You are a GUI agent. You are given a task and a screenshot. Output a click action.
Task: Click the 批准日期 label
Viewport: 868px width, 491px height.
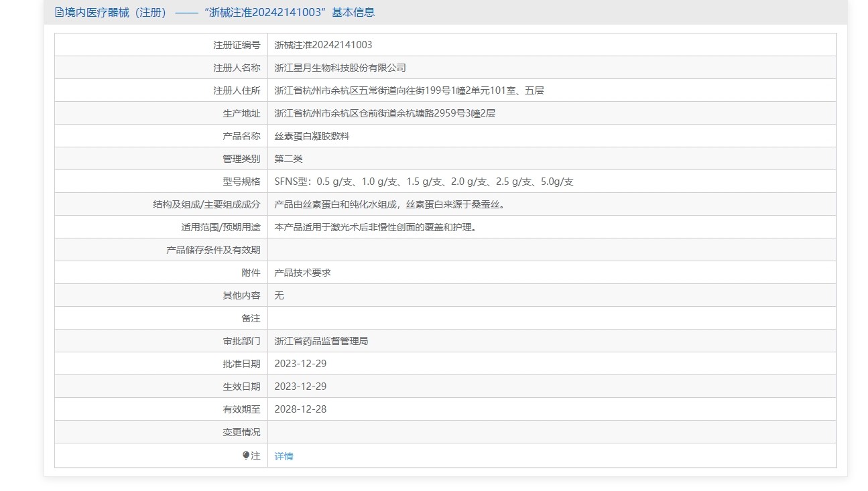(241, 364)
